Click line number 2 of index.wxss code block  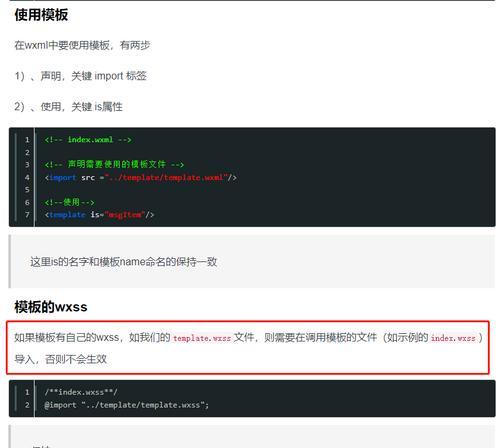pyautogui.click(x=27, y=405)
